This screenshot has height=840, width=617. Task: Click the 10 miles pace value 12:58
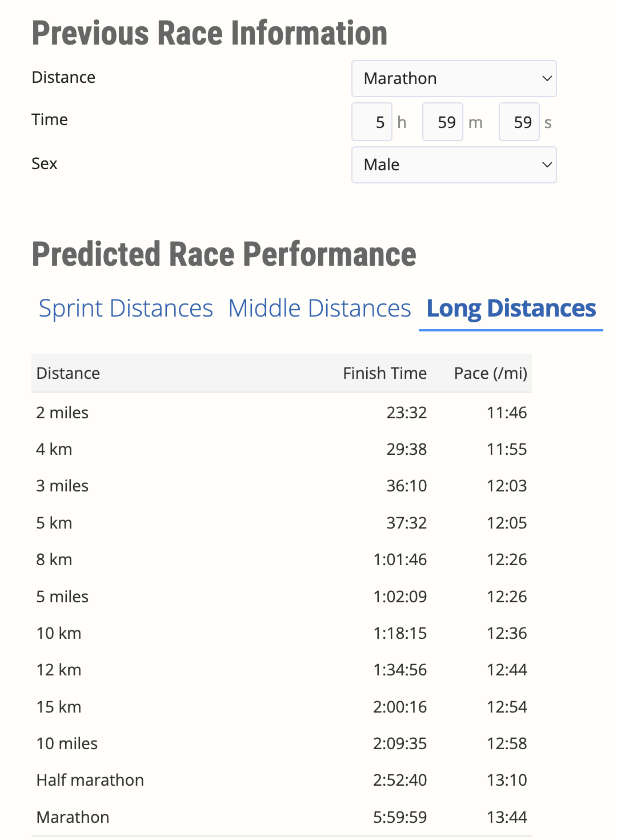(507, 743)
